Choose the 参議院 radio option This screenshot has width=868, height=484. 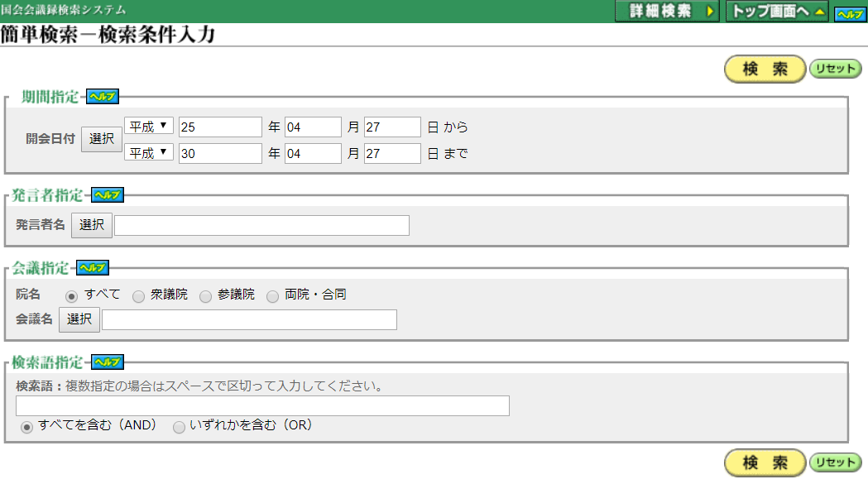click(205, 296)
